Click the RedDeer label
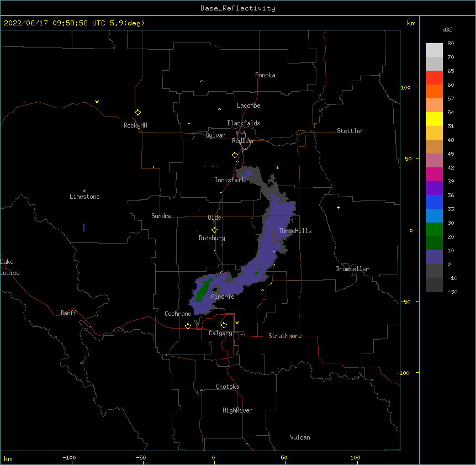476x465 pixels. (x=243, y=141)
